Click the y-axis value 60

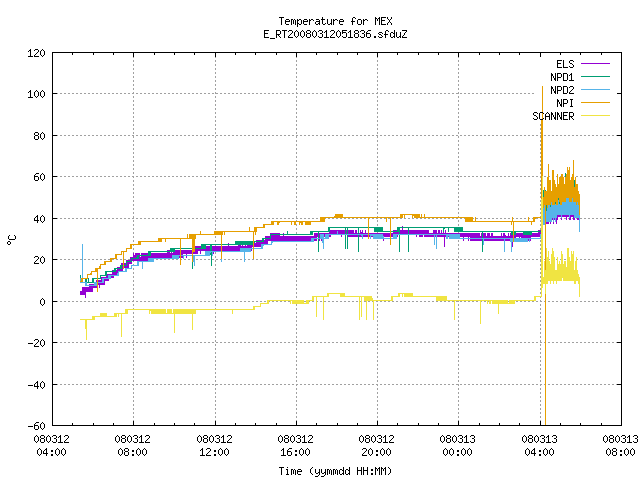point(39,177)
